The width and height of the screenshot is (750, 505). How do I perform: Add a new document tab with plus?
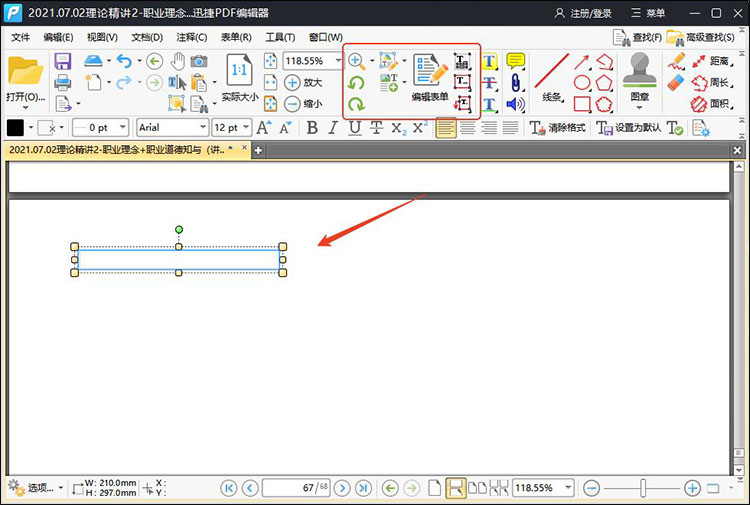[258, 150]
